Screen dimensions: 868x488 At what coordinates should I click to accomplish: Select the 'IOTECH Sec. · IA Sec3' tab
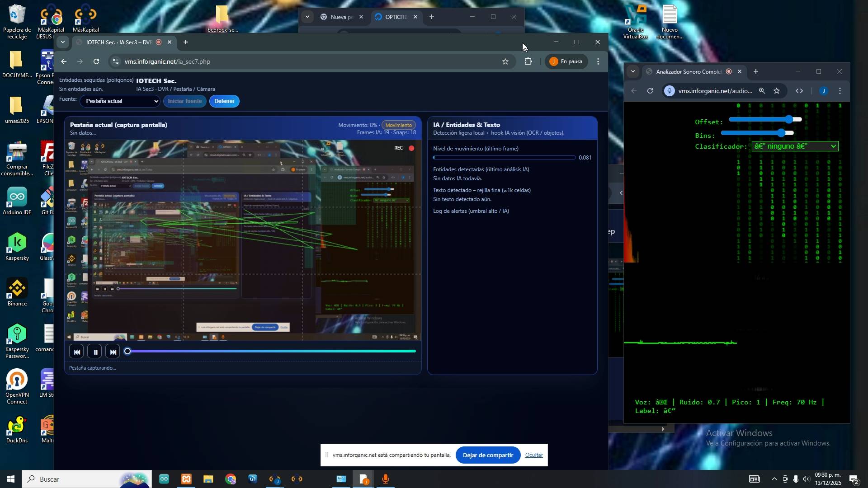click(x=118, y=42)
